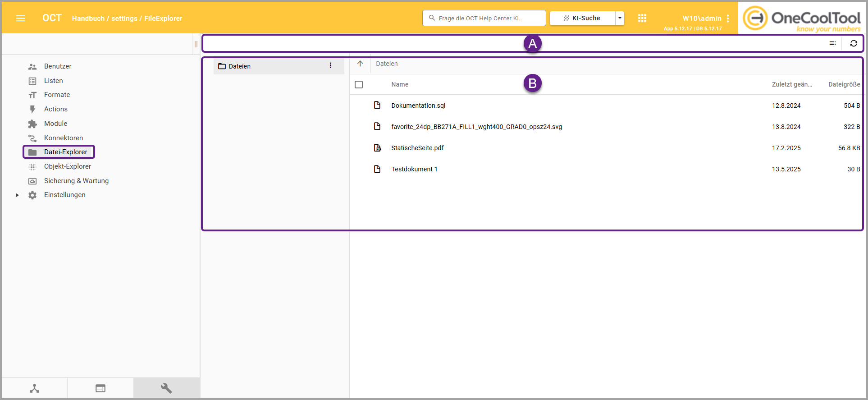Navigate up with the arrow icon
Image resolution: width=868 pixels, height=400 pixels.
[x=360, y=64]
